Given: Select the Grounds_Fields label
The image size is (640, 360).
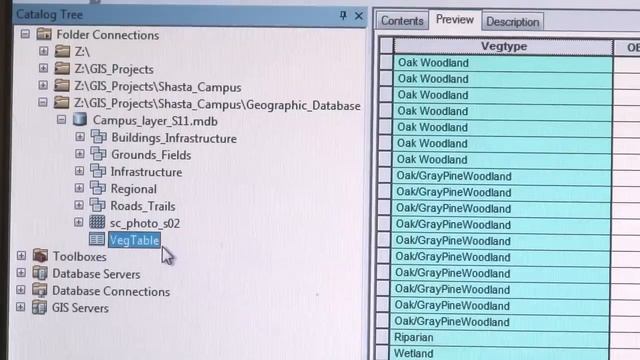Looking at the screenshot, I should (x=151, y=155).
